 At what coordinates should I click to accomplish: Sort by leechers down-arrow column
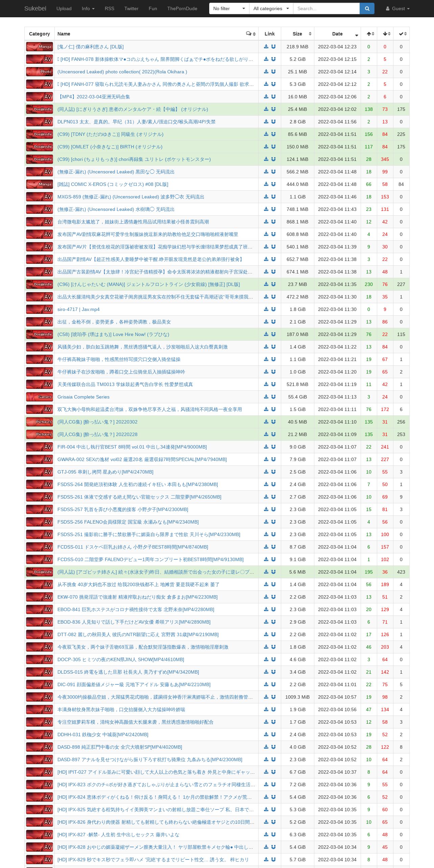pyautogui.click(x=385, y=34)
